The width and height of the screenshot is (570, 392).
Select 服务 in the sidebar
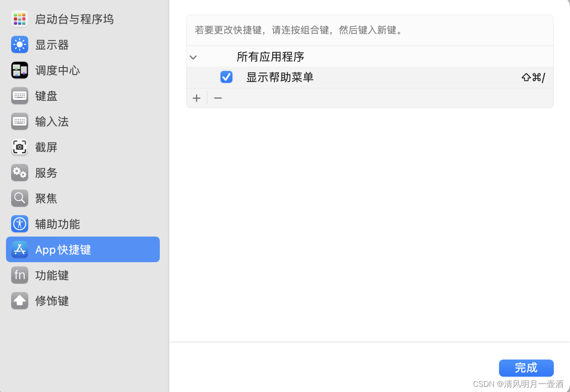point(83,173)
